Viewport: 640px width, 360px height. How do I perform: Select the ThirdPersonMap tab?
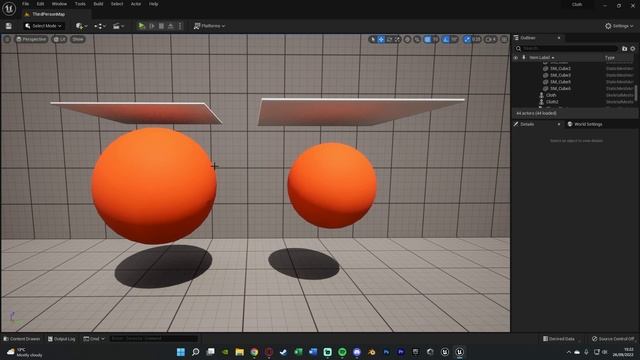pos(48,14)
